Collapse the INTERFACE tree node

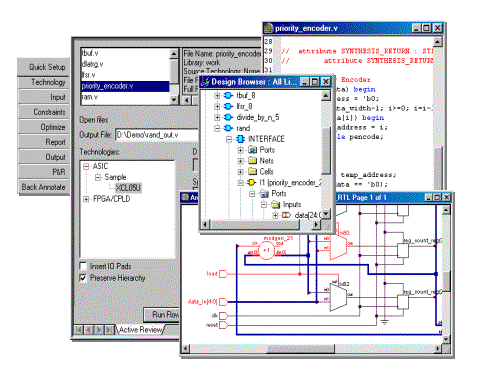pyautogui.click(x=229, y=139)
